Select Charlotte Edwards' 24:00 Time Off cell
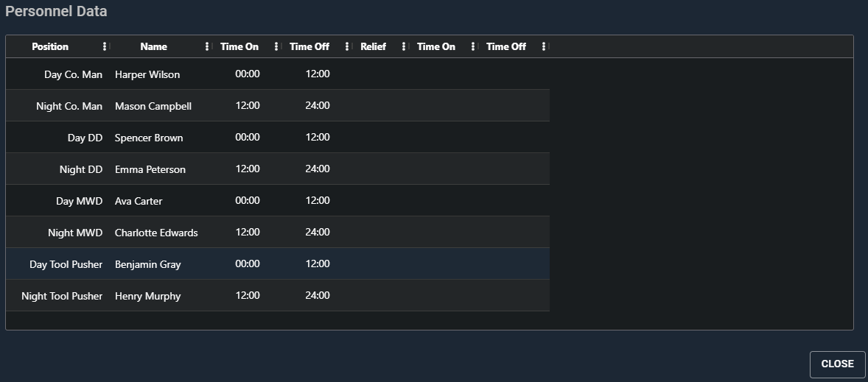868x382 pixels. point(318,232)
